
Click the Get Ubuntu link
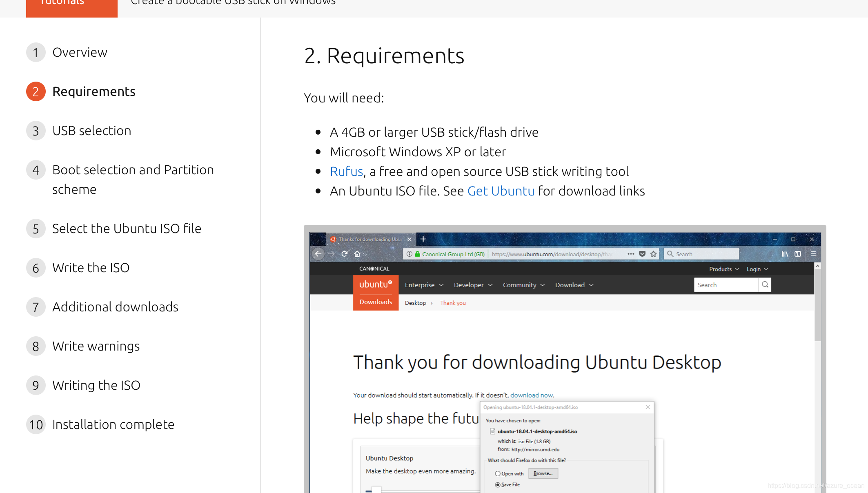(x=501, y=191)
